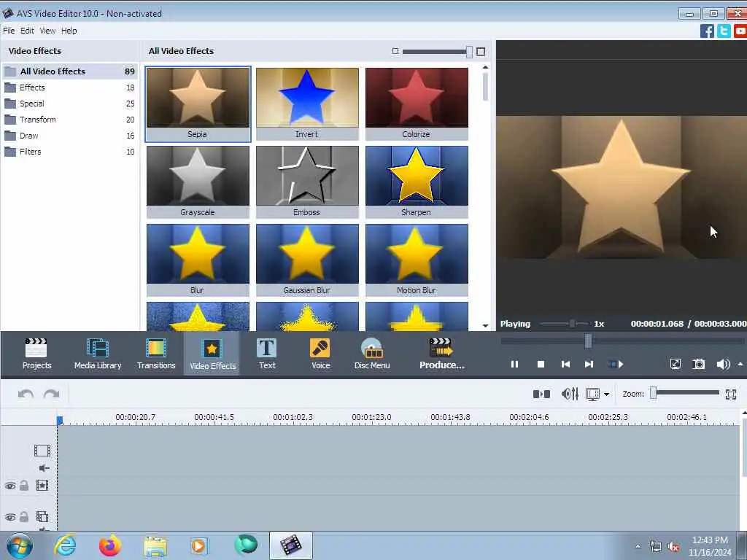Jump to the next frame
The width and height of the screenshot is (747, 560).
click(x=589, y=365)
